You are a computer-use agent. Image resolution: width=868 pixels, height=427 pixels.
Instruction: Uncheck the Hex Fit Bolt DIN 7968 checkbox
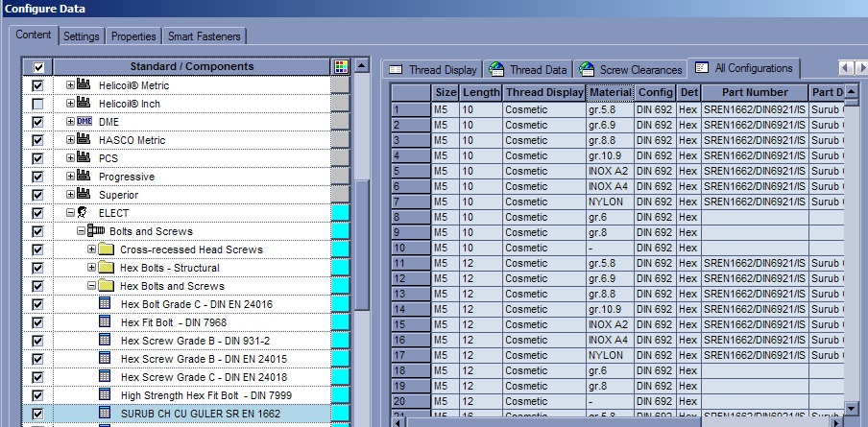click(x=37, y=322)
